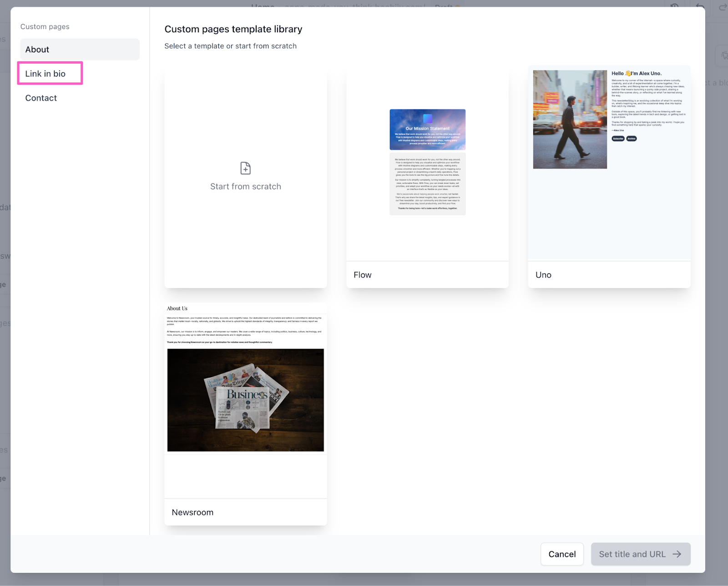Choose the Newsroom template name label
The height and width of the screenshot is (586, 728).
(192, 512)
